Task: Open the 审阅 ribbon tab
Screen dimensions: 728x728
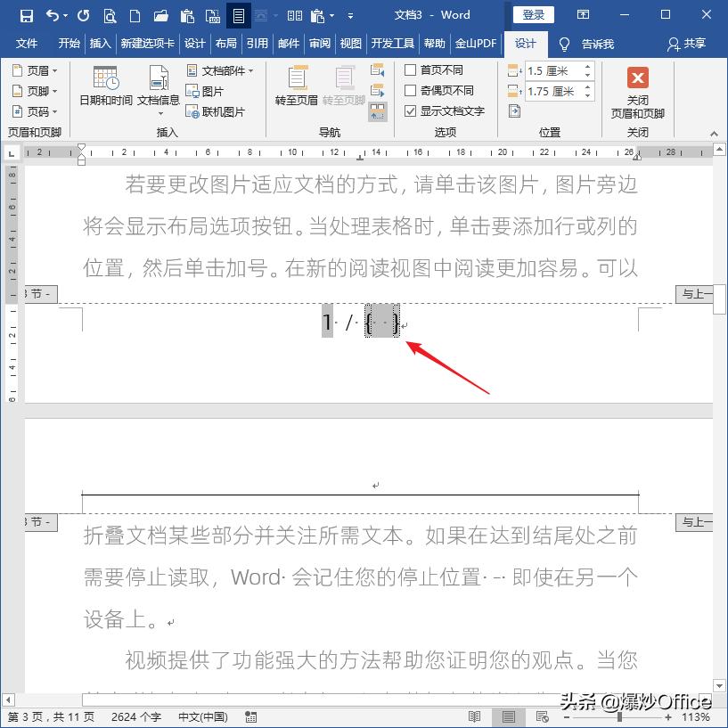Action: coord(319,44)
